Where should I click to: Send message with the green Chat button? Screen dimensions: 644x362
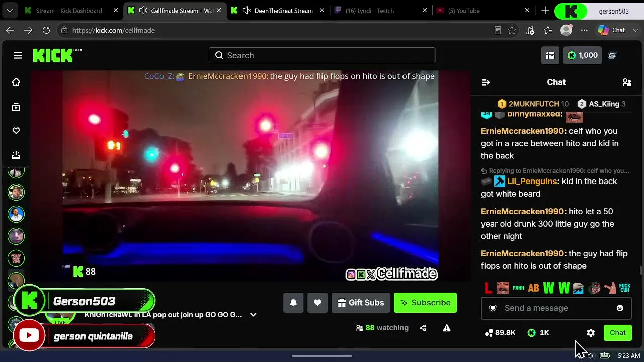click(618, 333)
